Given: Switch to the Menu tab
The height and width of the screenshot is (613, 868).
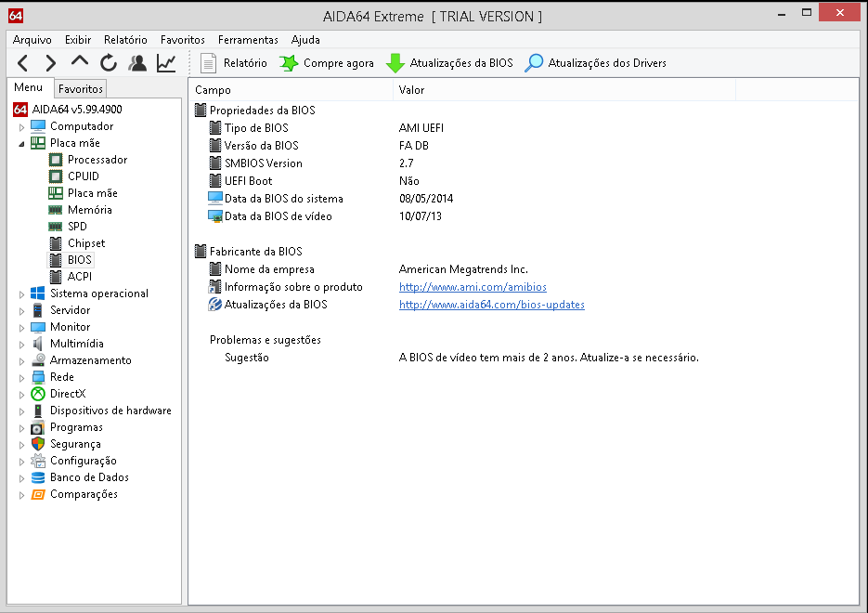Looking at the screenshot, I should 29,87.
